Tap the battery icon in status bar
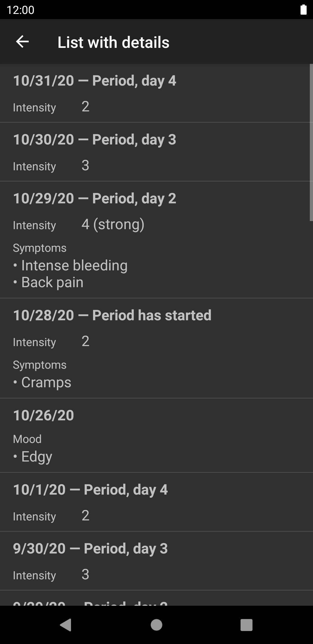The height and width of the screenshot is (644, 313). point(303,10)
